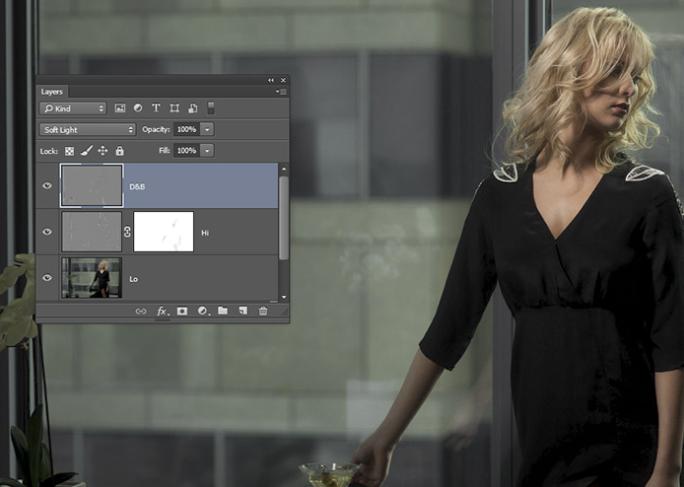
Task: Open the Soft Light blend mode dropdown
Action: click(88, 130)
